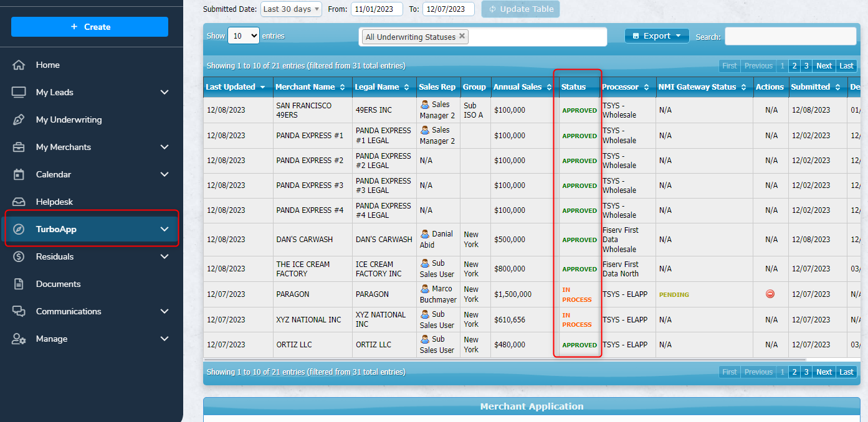This screenshot has height=422, width=868.
Task: Click THE ICE CREAM FACTORY merchant name
Action: pos(303,269)
